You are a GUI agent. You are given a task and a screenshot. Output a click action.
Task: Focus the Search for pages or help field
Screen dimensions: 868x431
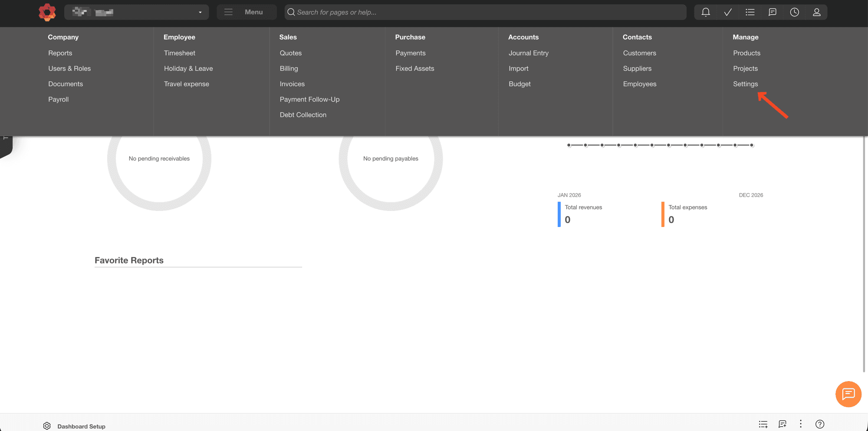(x=485, y=12)
